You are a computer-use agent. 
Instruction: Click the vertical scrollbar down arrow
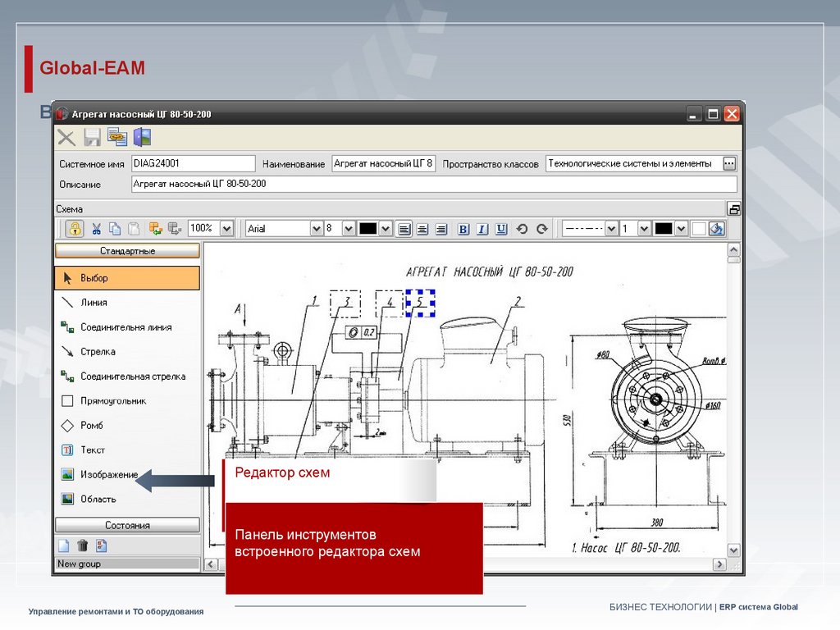click(x=733, y=550)
